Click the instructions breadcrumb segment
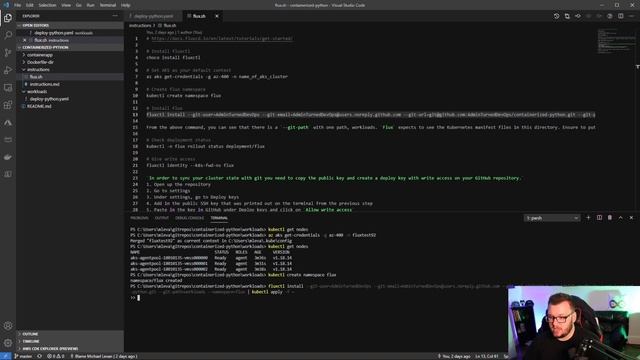This screenshot has height=360, width=640. (x=140, y=25)
